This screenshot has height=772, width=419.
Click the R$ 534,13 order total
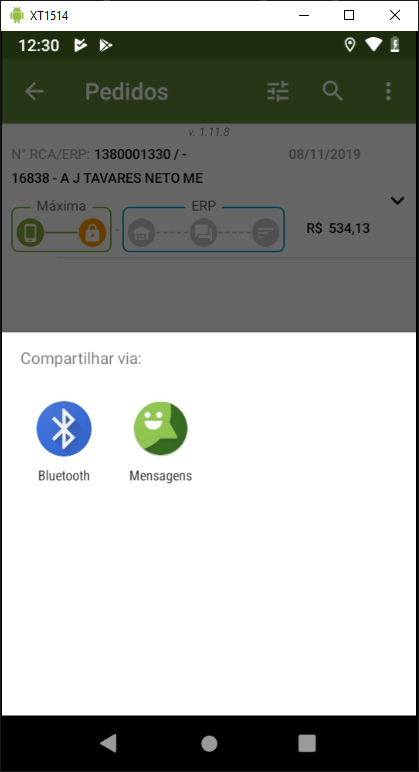tap(338, 228)
